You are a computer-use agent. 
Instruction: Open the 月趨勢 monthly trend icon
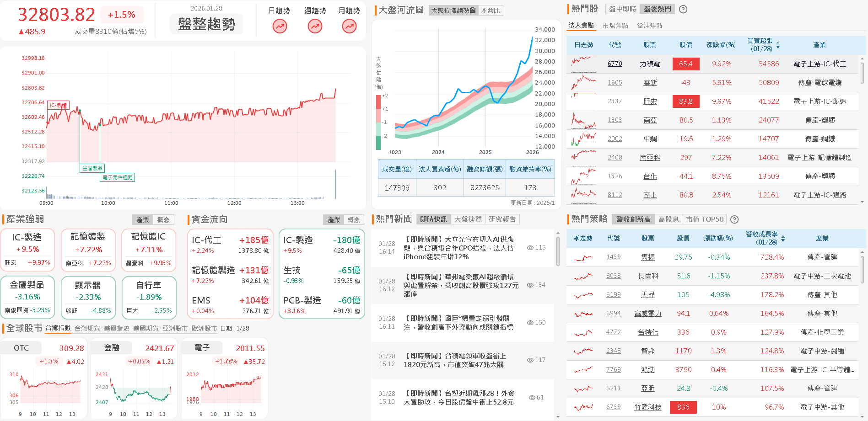[349, 26]
